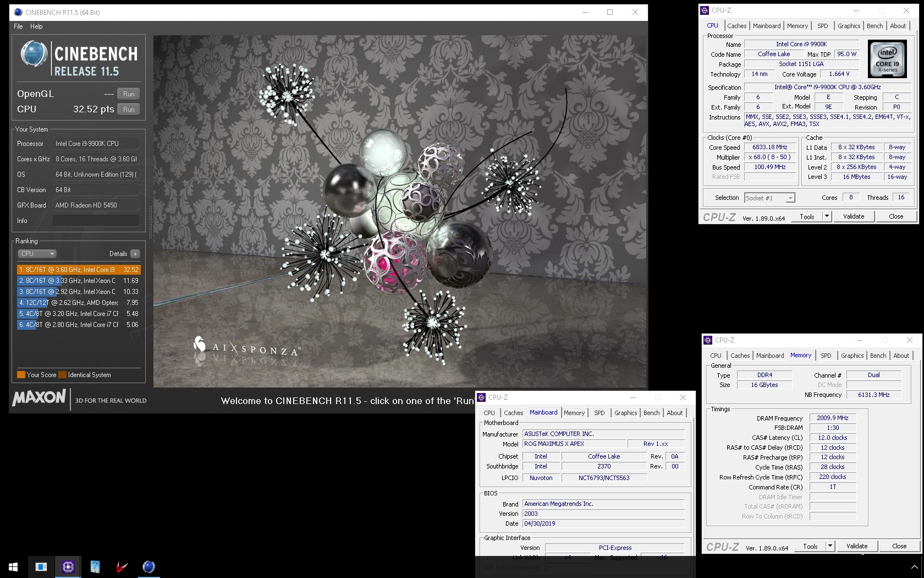Viewport: 924px width, 578px height.
Task: Click Tools button in top CPU-Z window
Action: pyautogui.click(x=807, y=217)
